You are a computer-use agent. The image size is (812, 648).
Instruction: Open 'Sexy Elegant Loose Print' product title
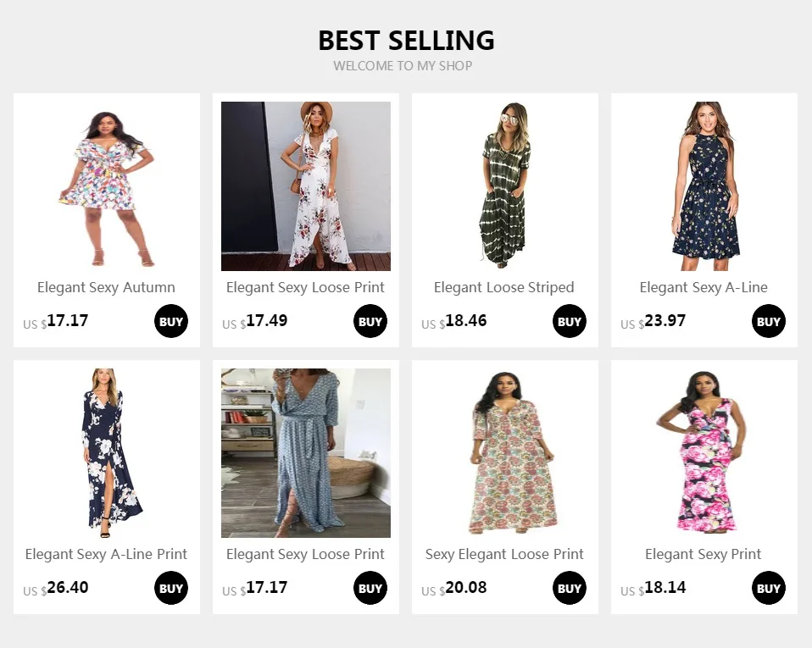[504, 554]
